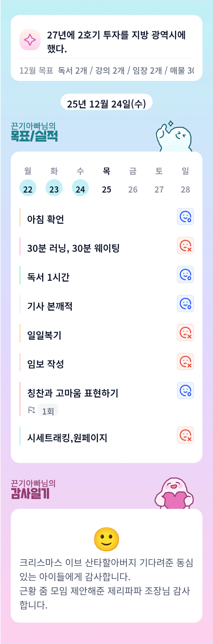Toggle completion status for 일일복기
The image size is (213, 644).
[185, 333]
